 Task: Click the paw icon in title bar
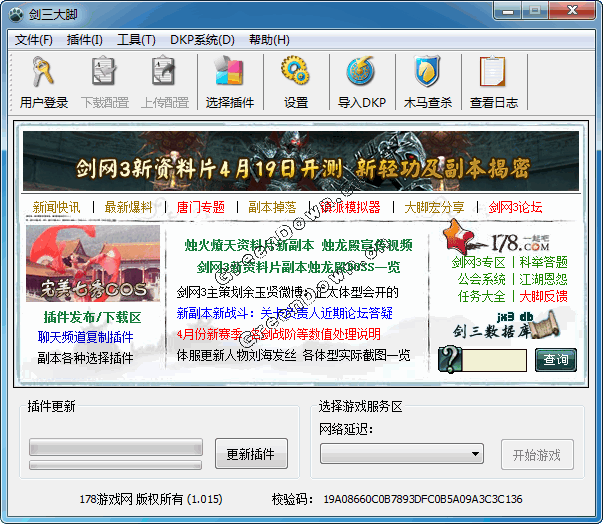pos(17,15)
